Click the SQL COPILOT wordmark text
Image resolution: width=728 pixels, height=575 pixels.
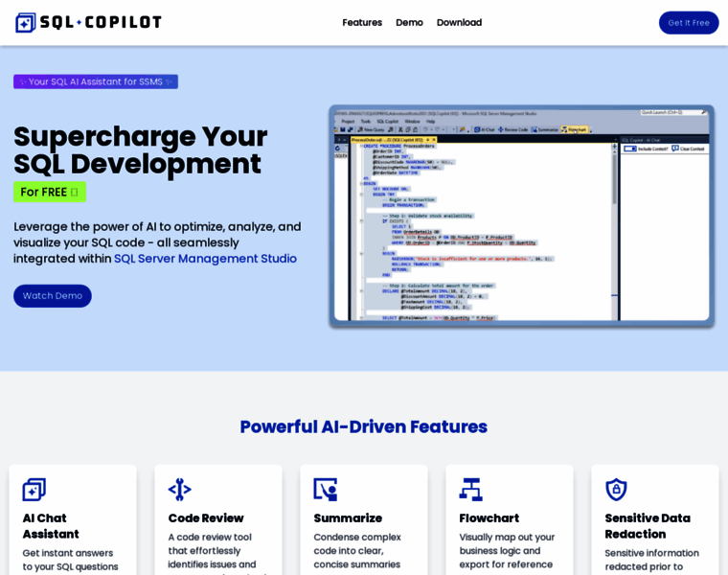pyautogui.click(x=101, y=22)
